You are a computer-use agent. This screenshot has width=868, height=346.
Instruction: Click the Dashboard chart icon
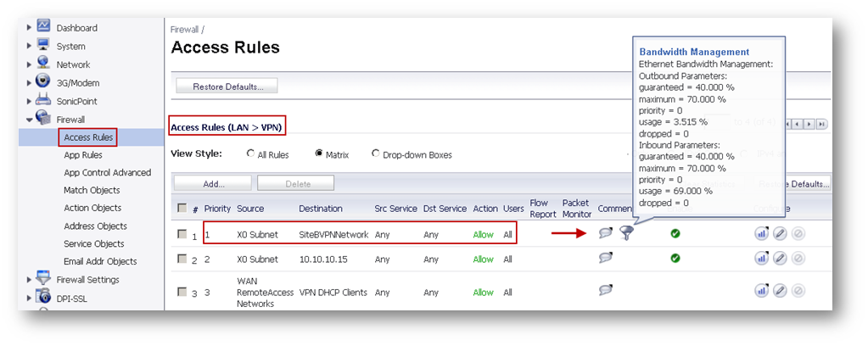tap(43, 25)
